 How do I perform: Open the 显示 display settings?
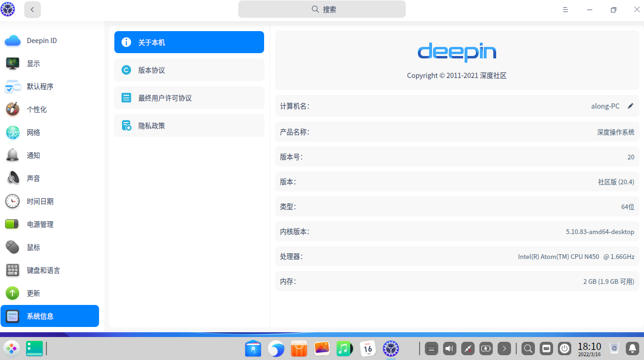(x=50, y=64)
